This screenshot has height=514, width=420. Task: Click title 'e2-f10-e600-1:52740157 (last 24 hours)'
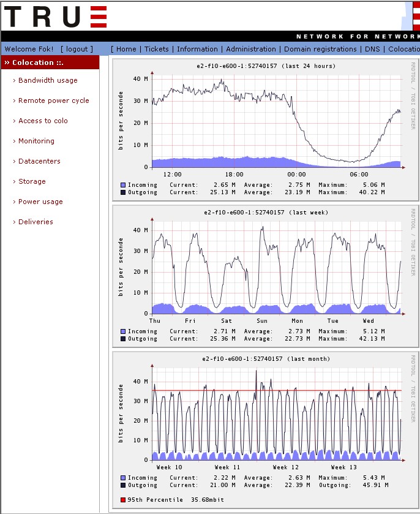pos(266,66)
